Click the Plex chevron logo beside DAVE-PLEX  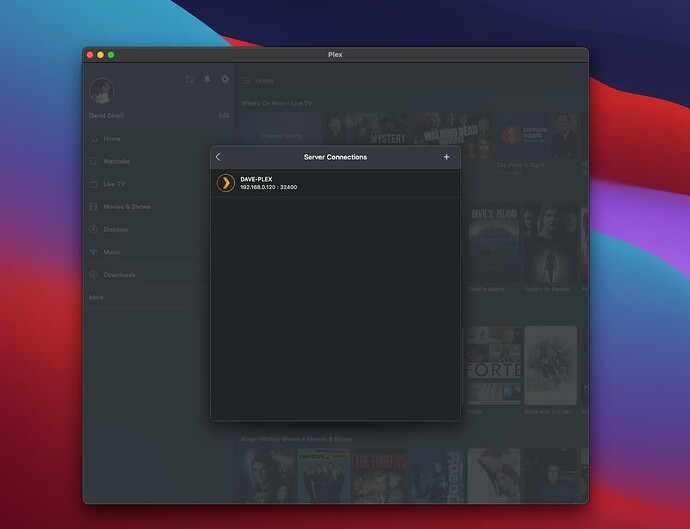point(226,183)
